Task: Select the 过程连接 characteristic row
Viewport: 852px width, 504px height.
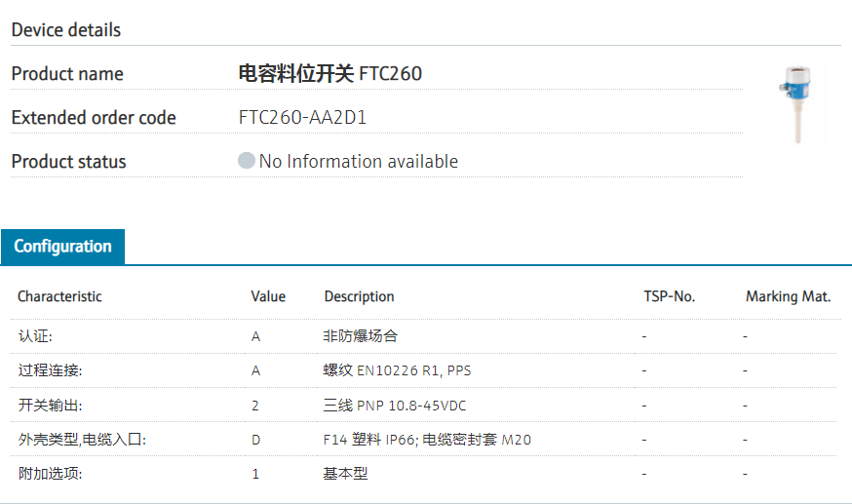Action: [50, 370]
